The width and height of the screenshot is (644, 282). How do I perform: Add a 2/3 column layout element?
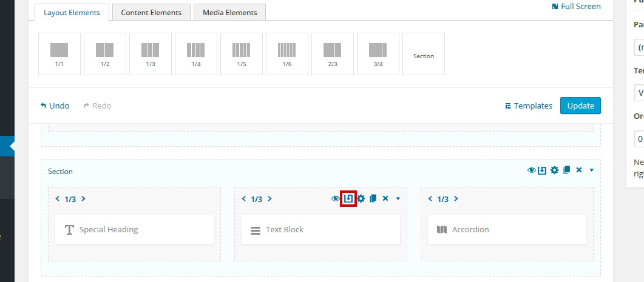click(333, 54)
